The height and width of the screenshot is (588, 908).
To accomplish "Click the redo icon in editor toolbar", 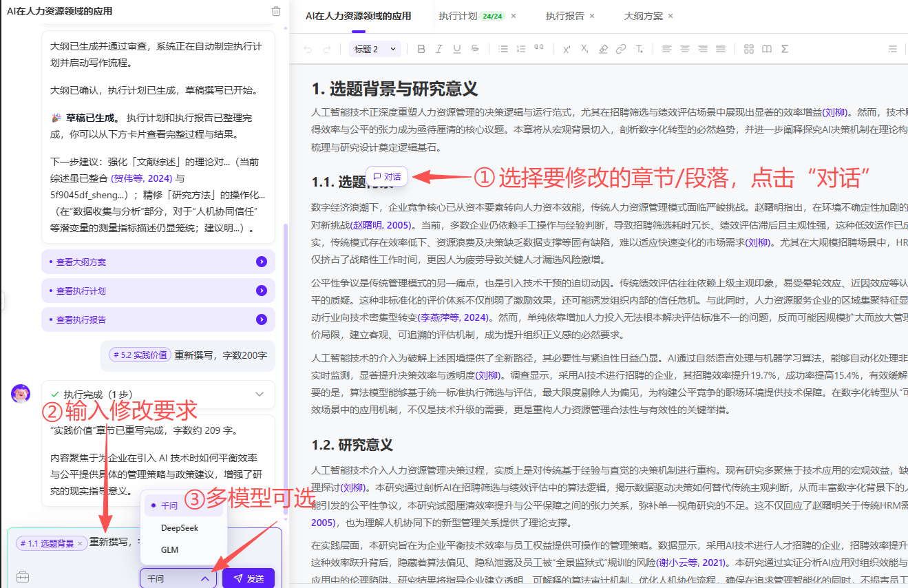I will [327, 49].
